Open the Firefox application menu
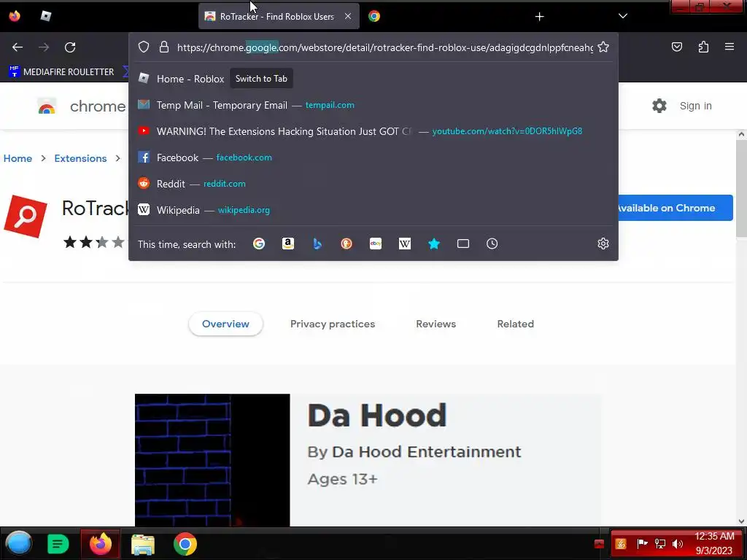This screenshot has width=747, height=560. 729,47
